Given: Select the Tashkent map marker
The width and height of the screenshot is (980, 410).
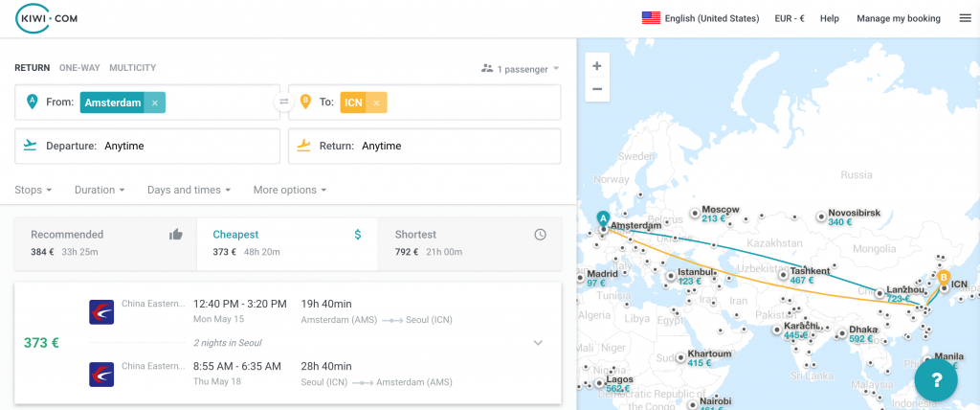Looking at the screenshot, I should (x=783, y=275).
